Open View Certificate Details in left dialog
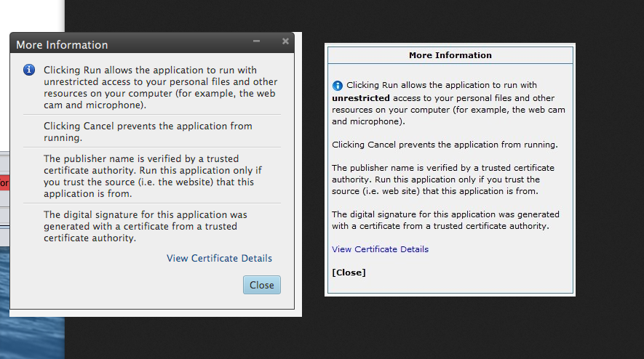Viewport: 644px width, 359px height. [x=219, y=258]
